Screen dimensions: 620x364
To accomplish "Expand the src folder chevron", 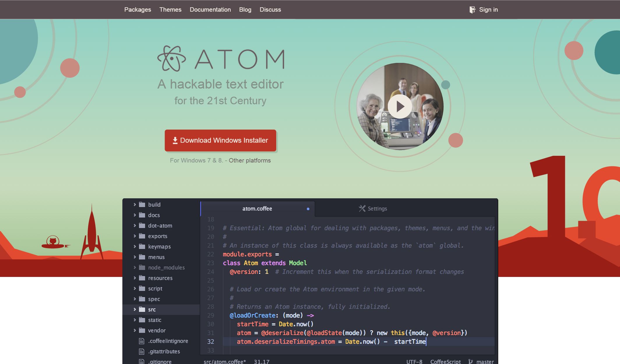I will [135, 309].
